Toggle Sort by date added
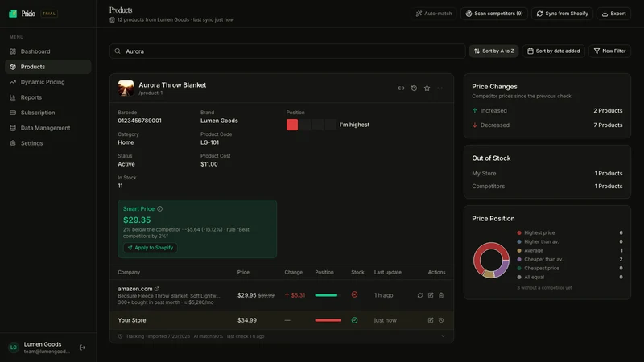The image size is (644, 362). (x=554, y=51)
